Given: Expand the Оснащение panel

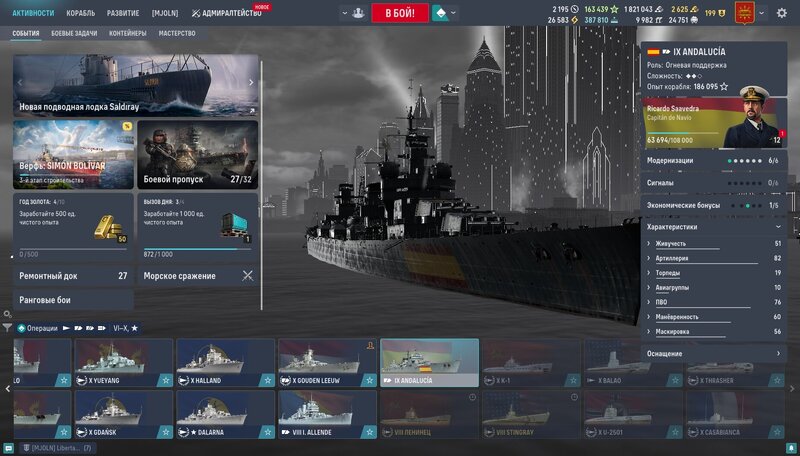Looking at the screenshot, I should click(713, 353).
